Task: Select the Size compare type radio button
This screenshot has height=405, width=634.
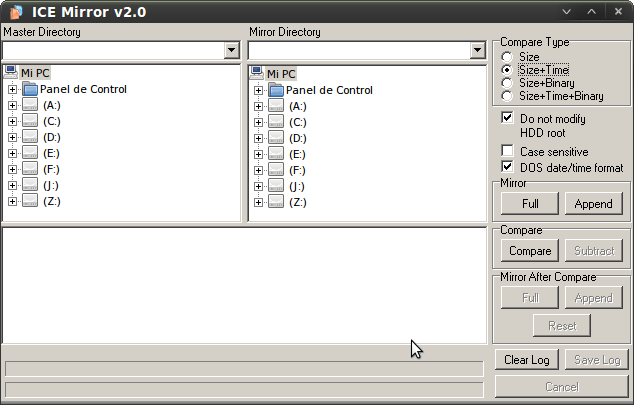Action: click(507, 57)
